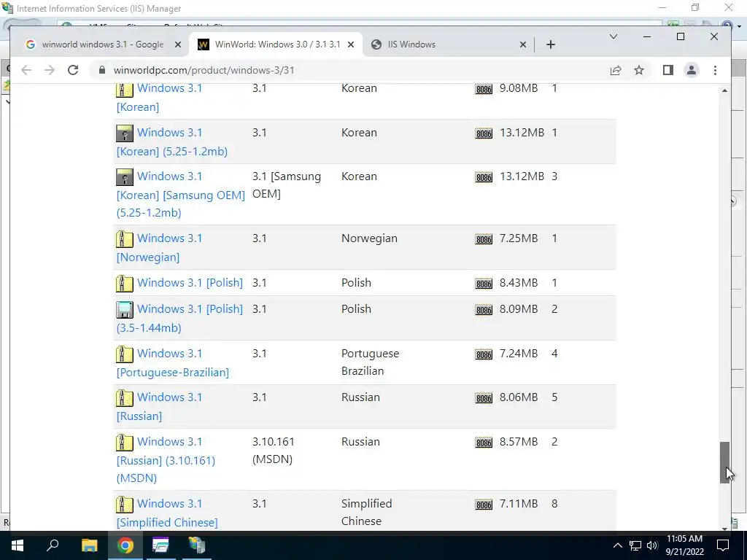The width and height of the screenshot is (747, 560).
Task: Click zip icon for Portuguese-Brazilian row
Action: pos(124,354)
